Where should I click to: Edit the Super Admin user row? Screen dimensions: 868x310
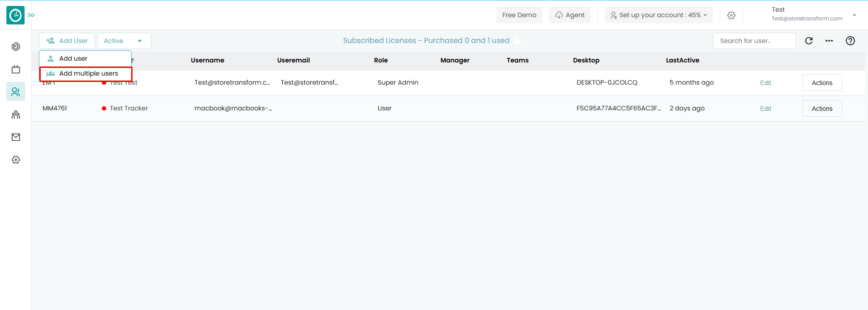[x=765, y=83]
